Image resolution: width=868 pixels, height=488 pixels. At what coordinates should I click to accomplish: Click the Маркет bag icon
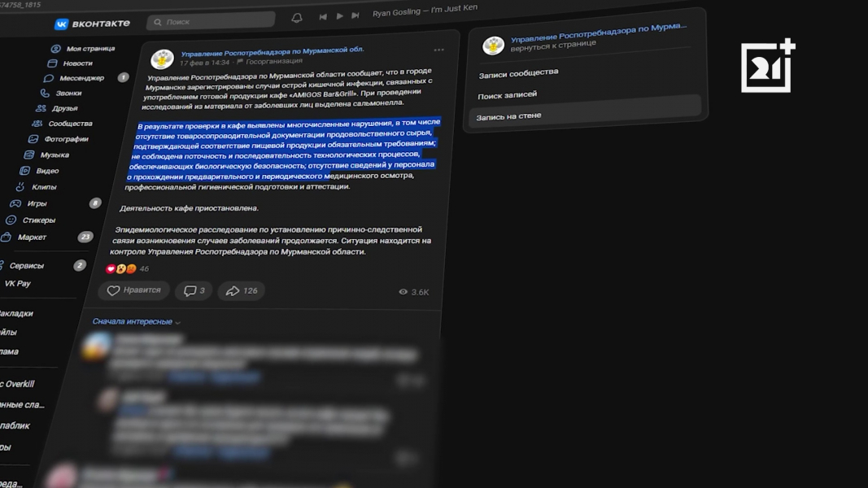click(6, 237)
